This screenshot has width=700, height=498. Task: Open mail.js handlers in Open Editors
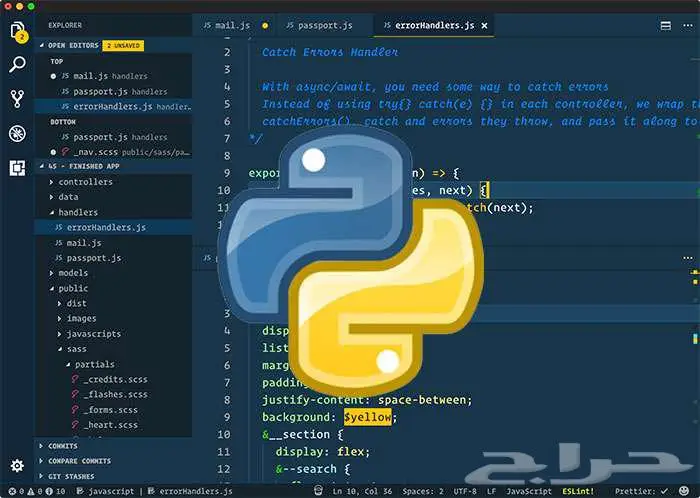[113, 76]
